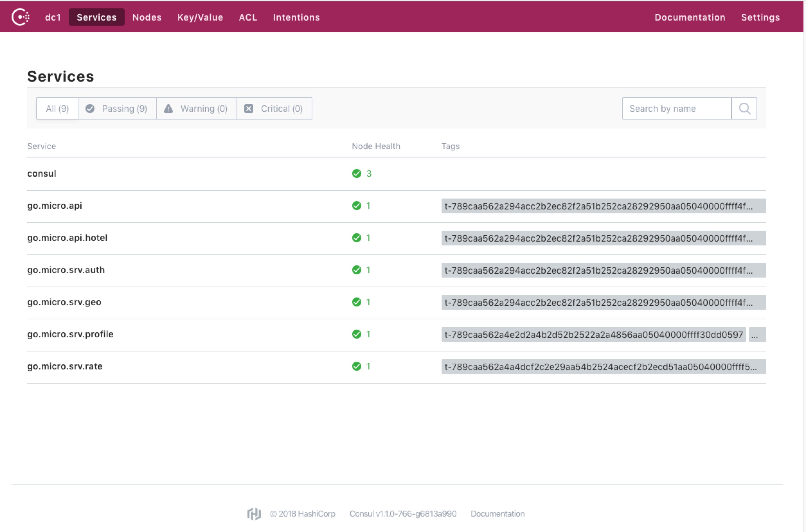
Task: Click the node count 3 for consul
Action: tap(369, 173)
